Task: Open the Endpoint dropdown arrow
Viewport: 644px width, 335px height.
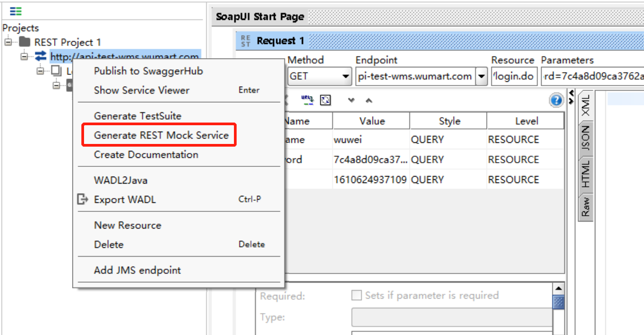Action: click(481, 76)
